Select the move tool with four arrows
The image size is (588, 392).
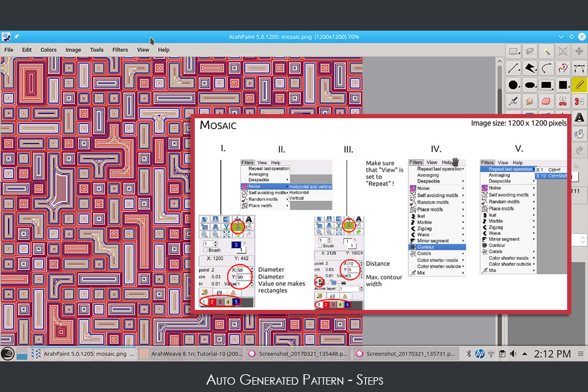click(x=579, y=51)
